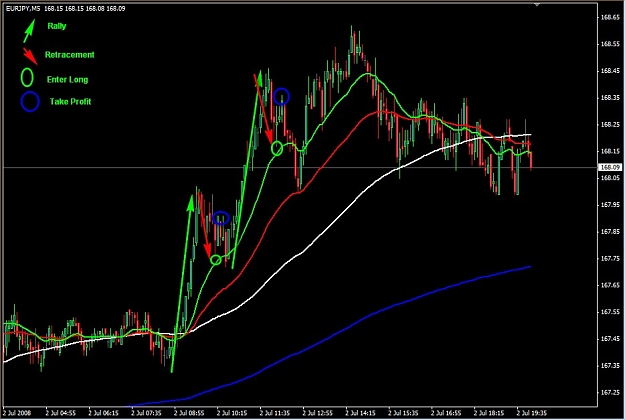Click the 167.25 price axis value
This screenshot has height=420, width=625.
(610, 393)
